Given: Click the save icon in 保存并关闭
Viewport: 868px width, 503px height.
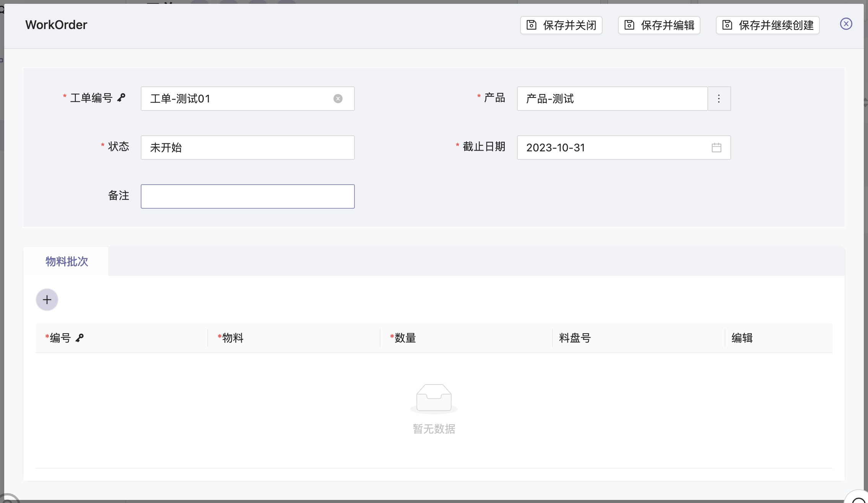Looking at the screenshot, I should tap(531, 25).
